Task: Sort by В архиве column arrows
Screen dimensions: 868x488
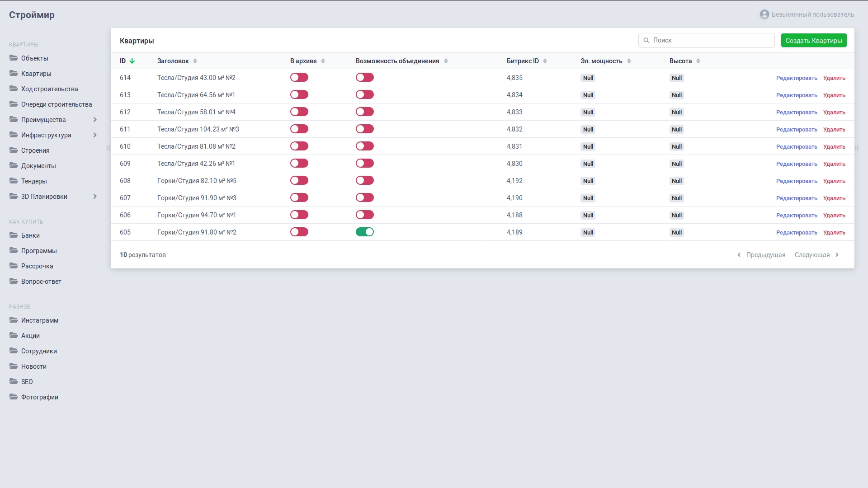Action: 323,61
